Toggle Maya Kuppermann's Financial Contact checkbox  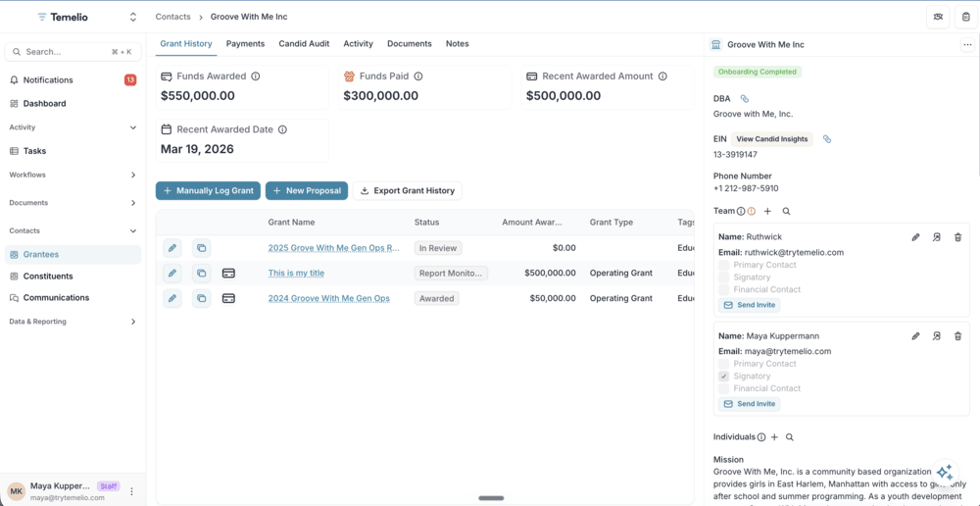[x=724, y=388]
